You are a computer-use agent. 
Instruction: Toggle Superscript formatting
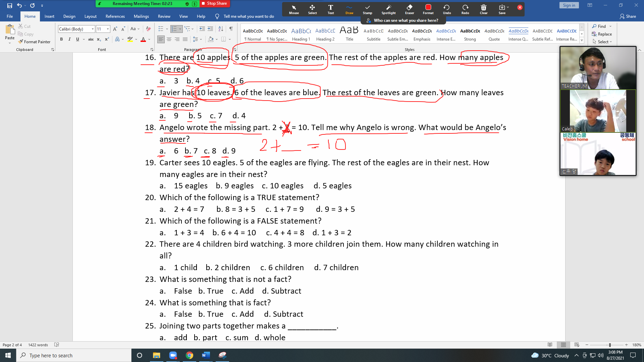click(x=107, y=39)
